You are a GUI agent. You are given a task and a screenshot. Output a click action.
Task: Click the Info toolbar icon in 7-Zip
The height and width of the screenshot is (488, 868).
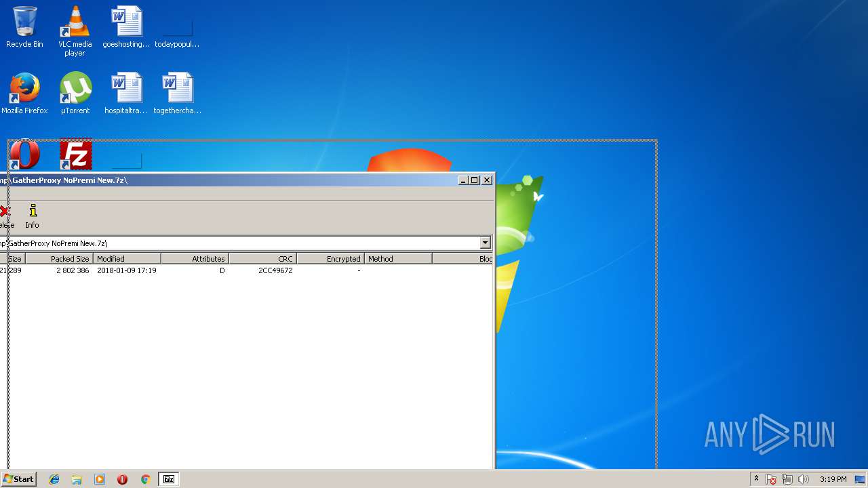(x=33, y=217)
